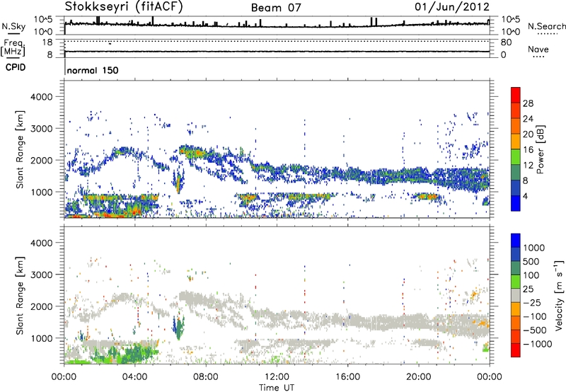Click the 08:00 time tick label
The image size is (566, 392).
point(206,377)
